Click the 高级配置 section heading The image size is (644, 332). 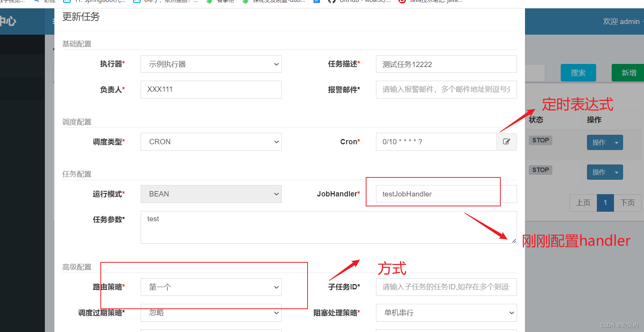pyautogui.click(x=77, y=267)
